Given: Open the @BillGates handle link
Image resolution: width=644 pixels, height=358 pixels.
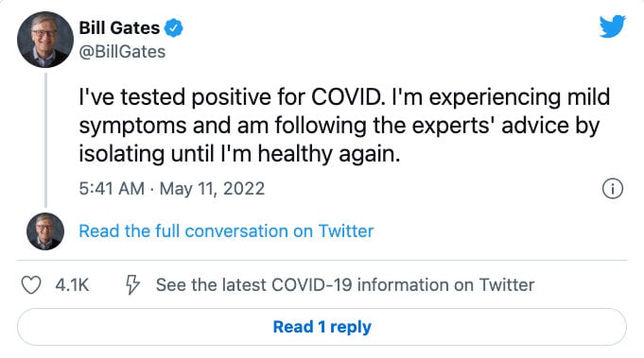Looking at the screenshot, I should [x=122, y=52].
